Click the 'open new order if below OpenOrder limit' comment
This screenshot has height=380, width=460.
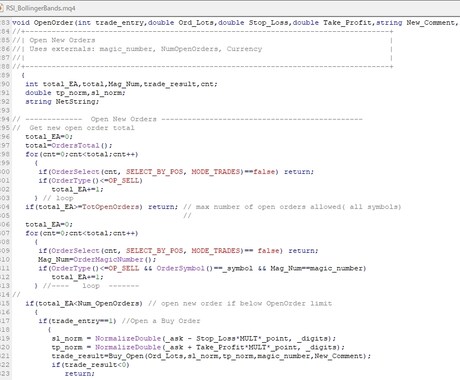pyautogui.click(x=246, y=303)
